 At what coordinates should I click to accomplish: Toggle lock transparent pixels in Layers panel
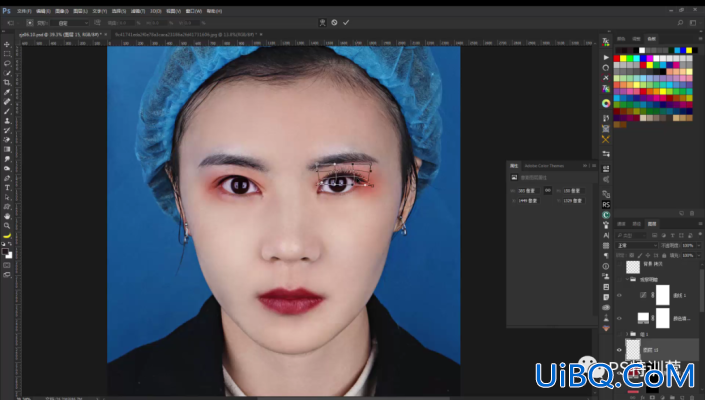click(x=632, y=255)
